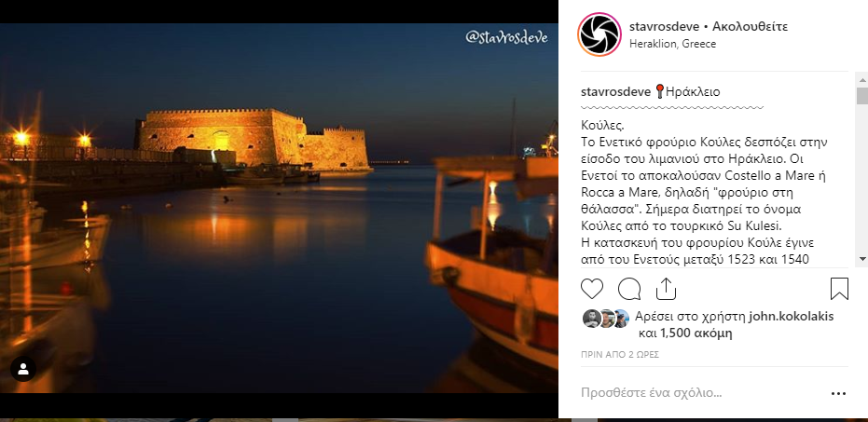This screenshot has height=422, width=868.
Task: Click the caption scrollbar up arrow
Action: (861, 78)
